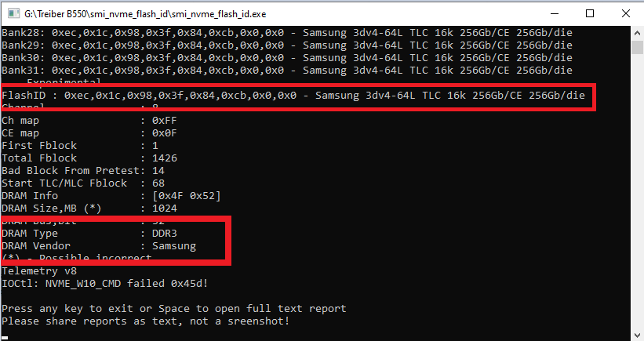
Task: Click the Bank28 flash ID line
Action: click(x=286, y=33)
